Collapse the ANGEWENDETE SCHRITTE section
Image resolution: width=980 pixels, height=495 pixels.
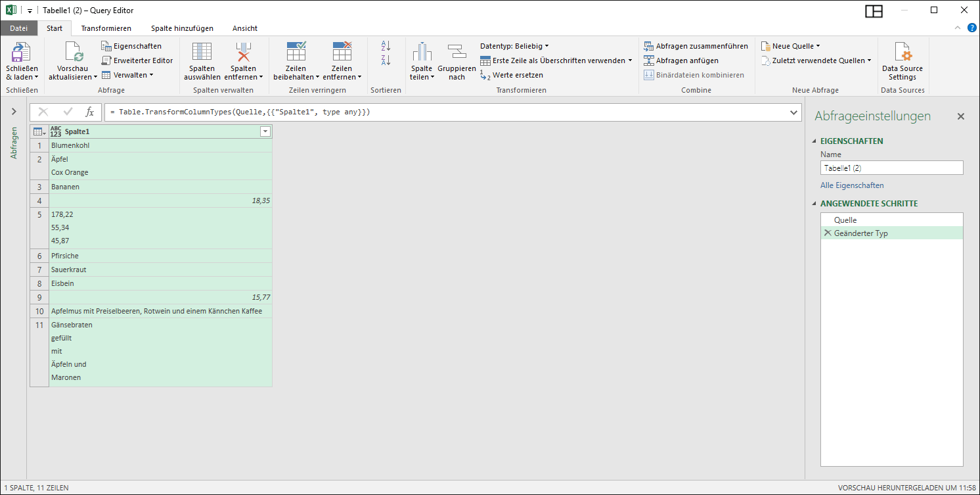click(815, 204)
